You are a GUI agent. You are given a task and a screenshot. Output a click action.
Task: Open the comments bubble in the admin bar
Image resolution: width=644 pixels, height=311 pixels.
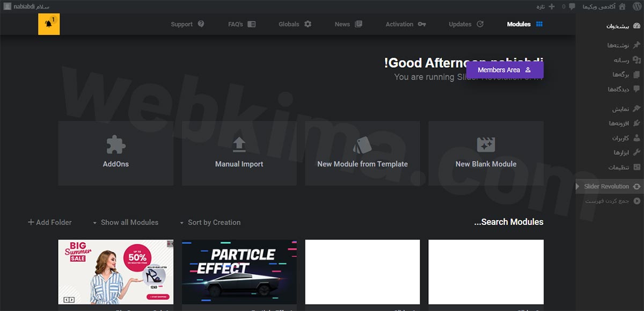tap(568, 6)
